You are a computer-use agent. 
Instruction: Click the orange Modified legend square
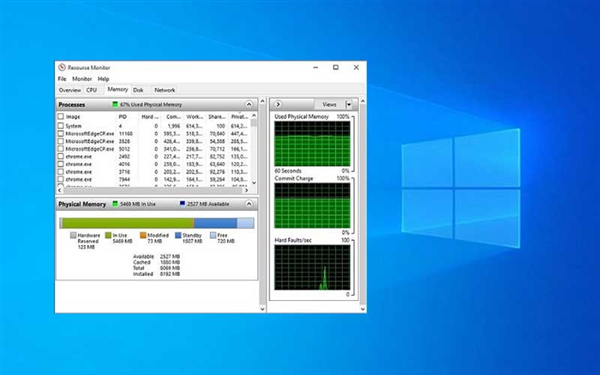(143, 235)
